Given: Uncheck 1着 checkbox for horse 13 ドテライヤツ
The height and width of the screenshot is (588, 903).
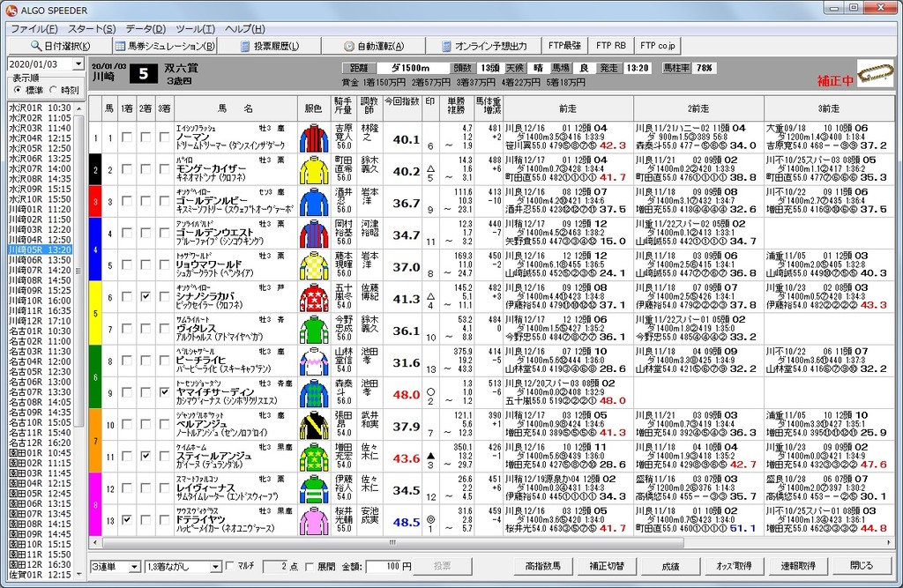Looking at the screenshot, I should click(127, 520).
